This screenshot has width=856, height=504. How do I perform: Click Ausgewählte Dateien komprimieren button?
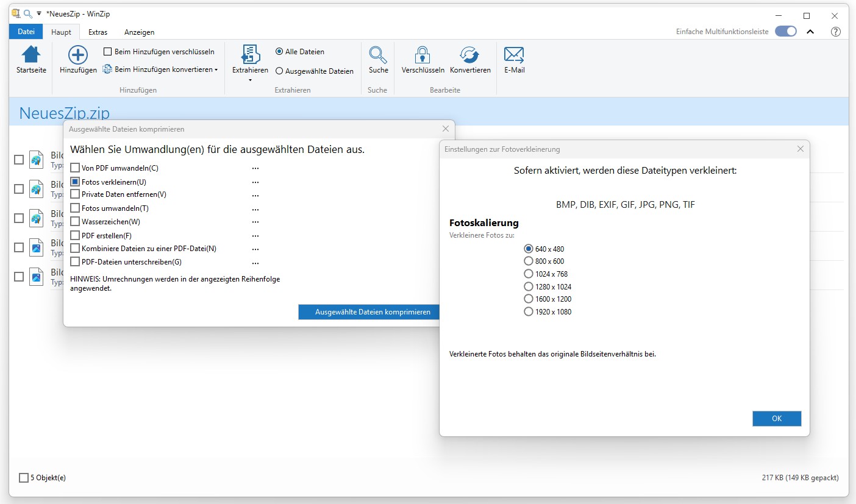373,312
